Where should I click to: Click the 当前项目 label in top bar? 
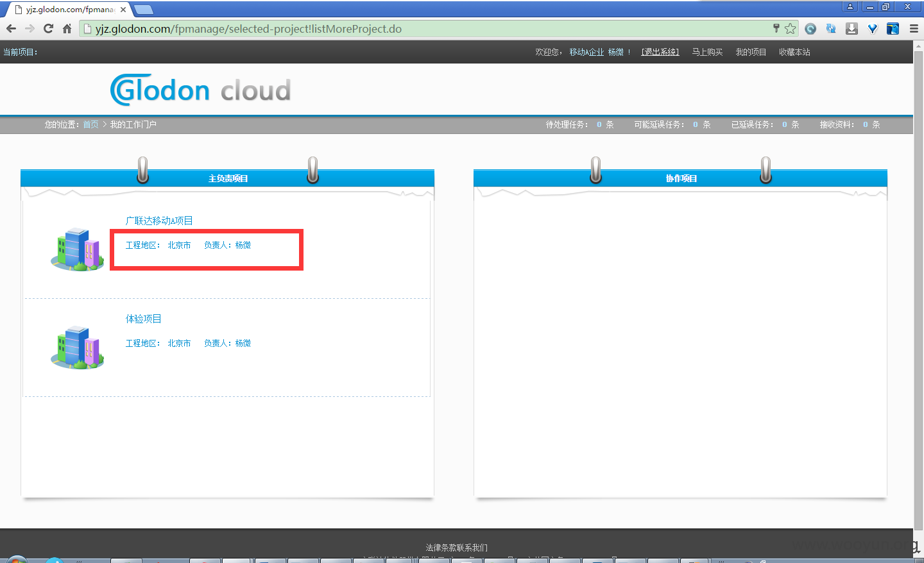[20, 52]
